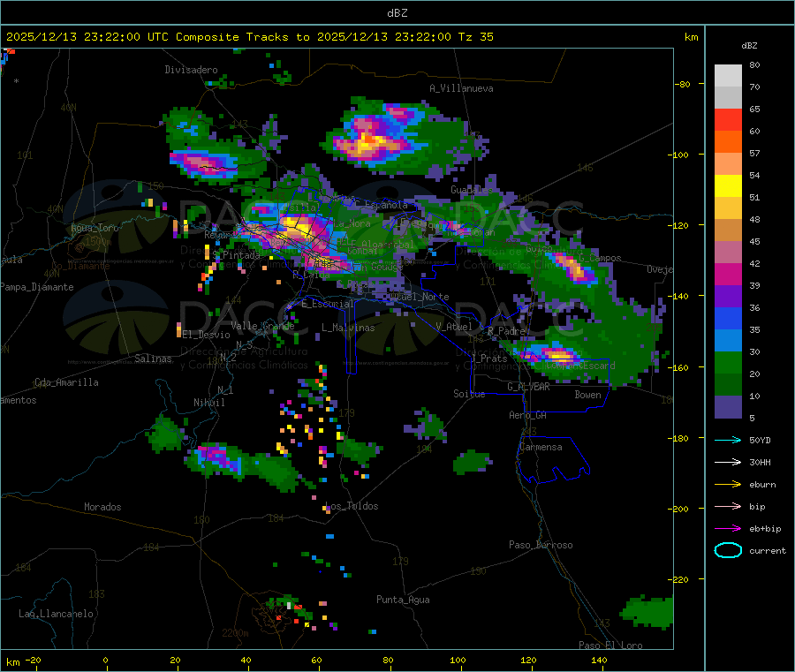Click the 'E_Escorial' map label

point(328,304)
